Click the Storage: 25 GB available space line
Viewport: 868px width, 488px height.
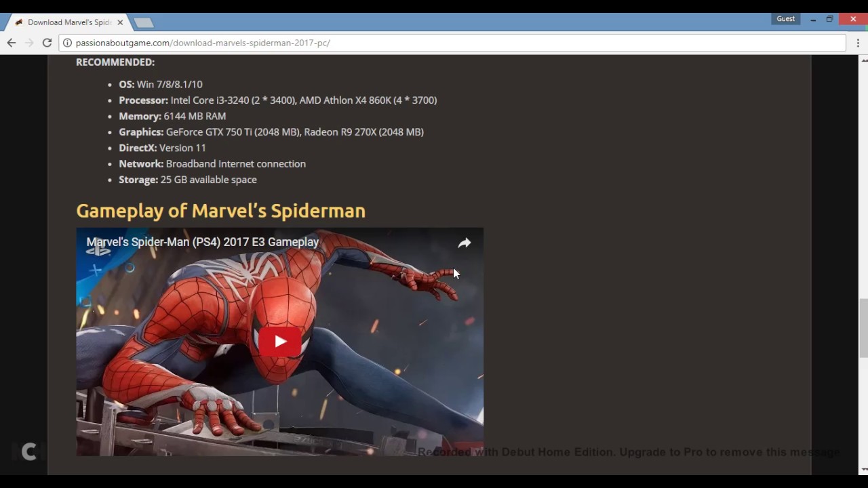pos(188,180)
